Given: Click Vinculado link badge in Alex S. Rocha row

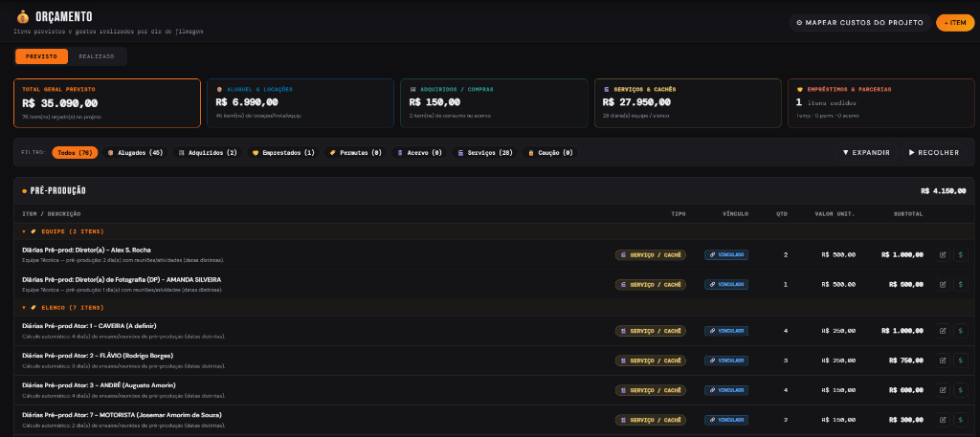Looking at the screenshot, I should (x=726, y=254).
